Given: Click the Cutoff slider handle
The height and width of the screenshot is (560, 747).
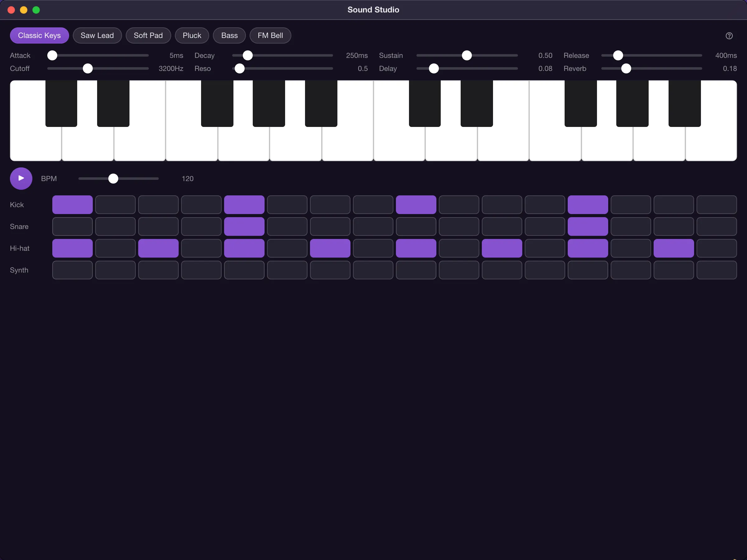Looking at the screenshot, I should (x=88, y=68).
